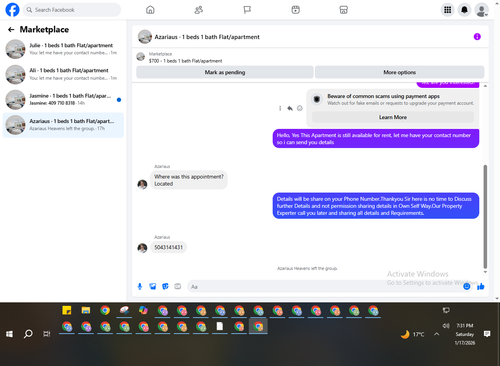
Task: Open Task View in taskbar
Action: click(47, 334)
